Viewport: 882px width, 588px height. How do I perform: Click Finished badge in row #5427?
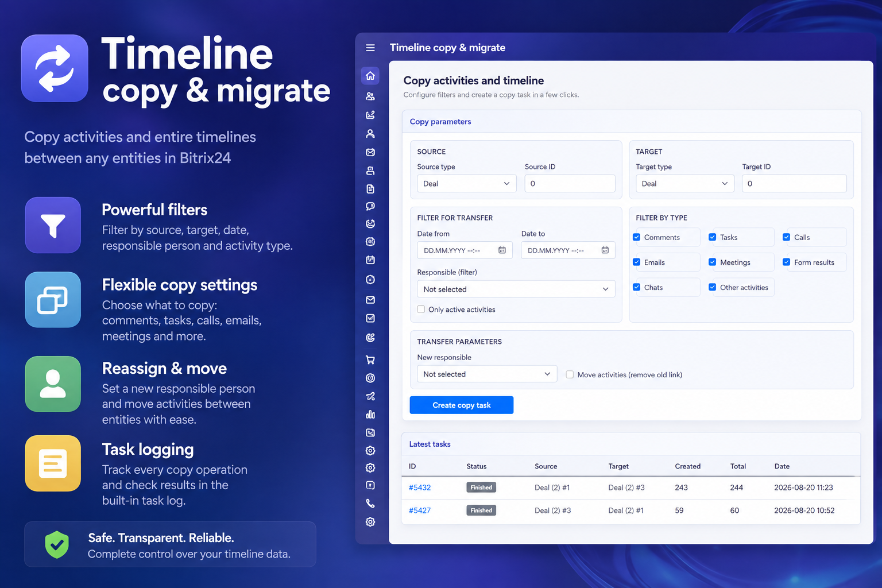(x=481, y=510)
